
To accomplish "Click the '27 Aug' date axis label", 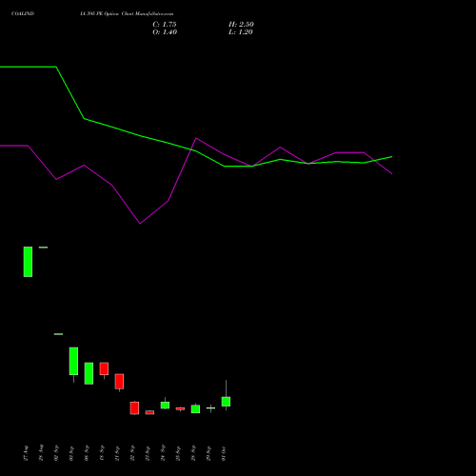I will tap(26, 453).
